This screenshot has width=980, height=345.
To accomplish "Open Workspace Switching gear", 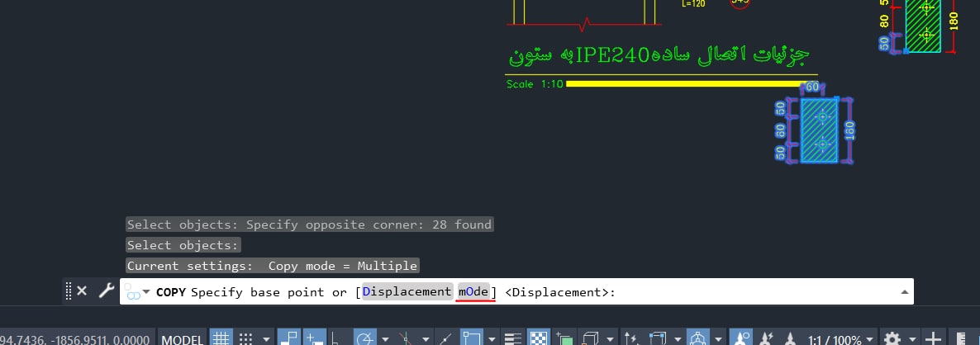I will click(x=892, y=338).
